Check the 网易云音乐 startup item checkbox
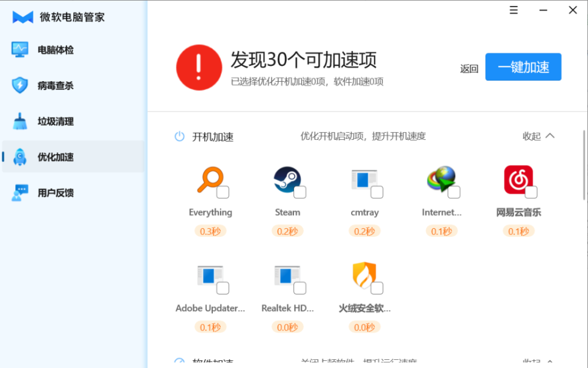Image resolution: width=588 pixels, height=368 pixels. (531, 192)
